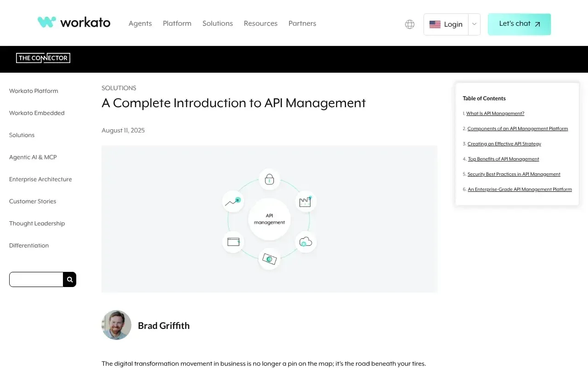The width and height of the screenshot is (588, 368).
Task: Click the cloud icon in diagram
Action: pos(305,241)
